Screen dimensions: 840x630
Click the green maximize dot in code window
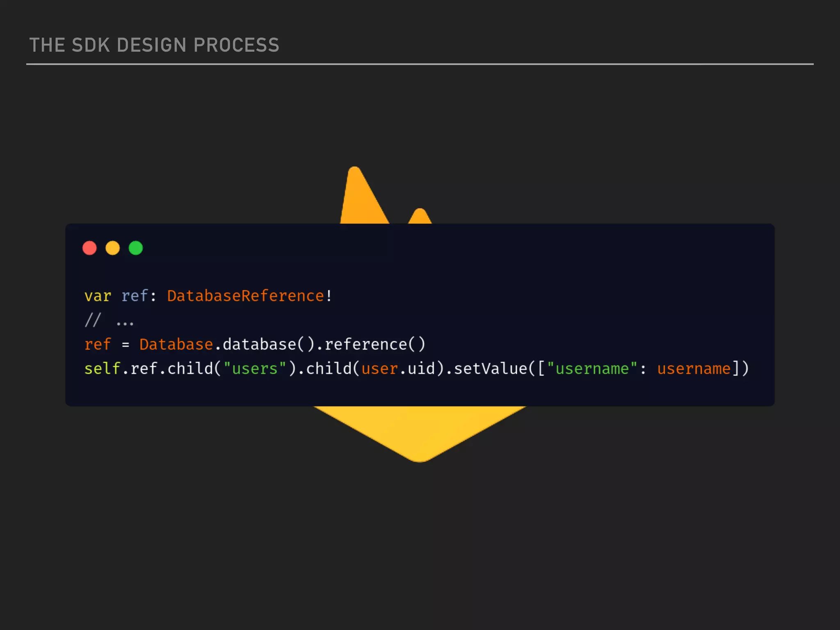[136, 248]
